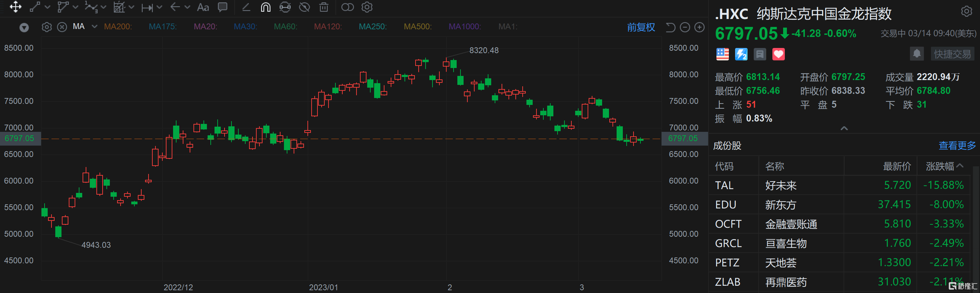980x293 pixels.
Task: Click the MA250 legend label
Action: (373, 27)
